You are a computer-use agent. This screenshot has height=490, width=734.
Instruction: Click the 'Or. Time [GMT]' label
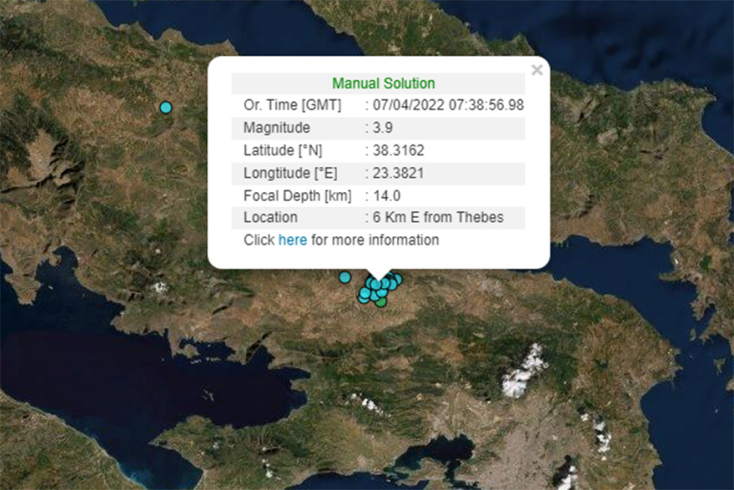(x=292, y=105)
